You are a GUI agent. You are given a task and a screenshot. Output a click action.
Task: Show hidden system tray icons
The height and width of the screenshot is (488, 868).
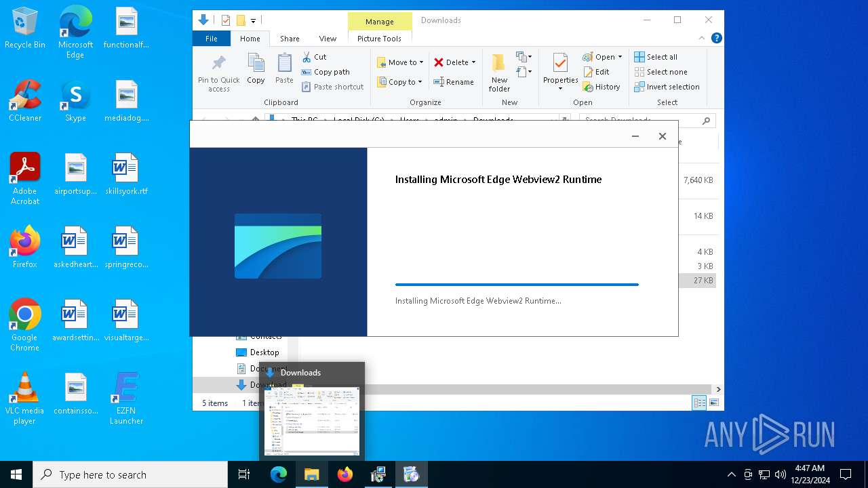pos(731,474)
